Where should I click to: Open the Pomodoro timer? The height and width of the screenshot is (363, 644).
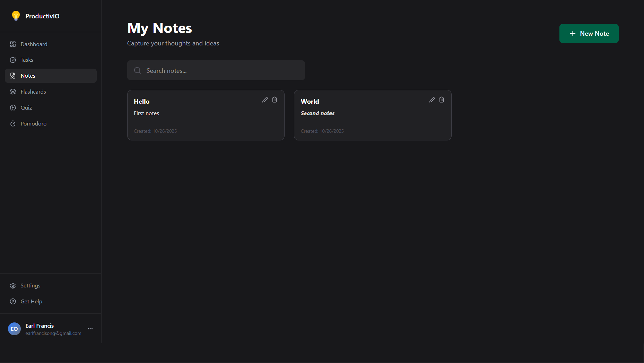click(x=33, y=123)
